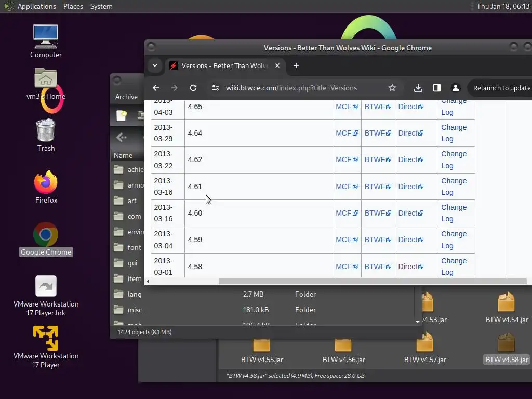Open Chrome profile avatar icon

click(455, 88)
